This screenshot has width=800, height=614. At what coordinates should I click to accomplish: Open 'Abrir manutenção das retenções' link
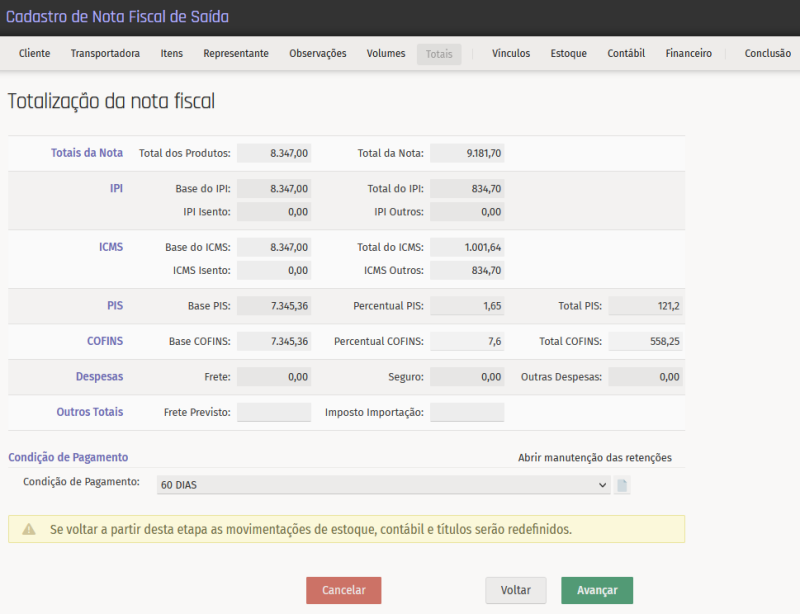[x=594, y=458]
